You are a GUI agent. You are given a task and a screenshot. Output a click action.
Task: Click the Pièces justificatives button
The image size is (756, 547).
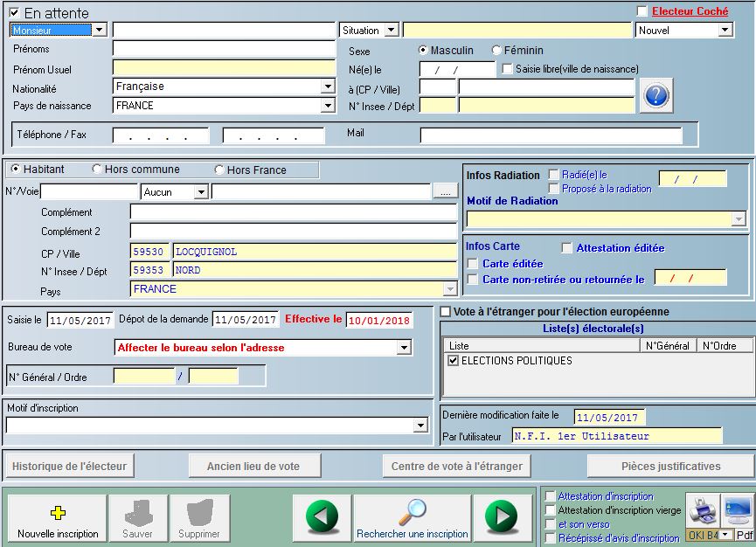(670, 466)
